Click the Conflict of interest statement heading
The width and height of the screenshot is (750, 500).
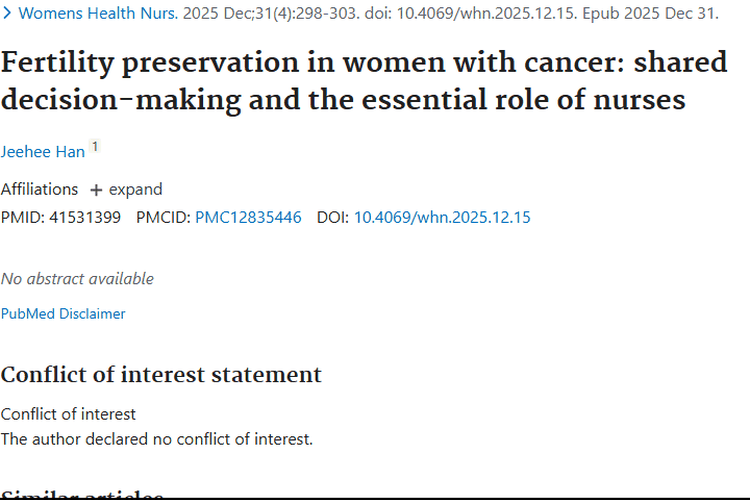[161, 375]
